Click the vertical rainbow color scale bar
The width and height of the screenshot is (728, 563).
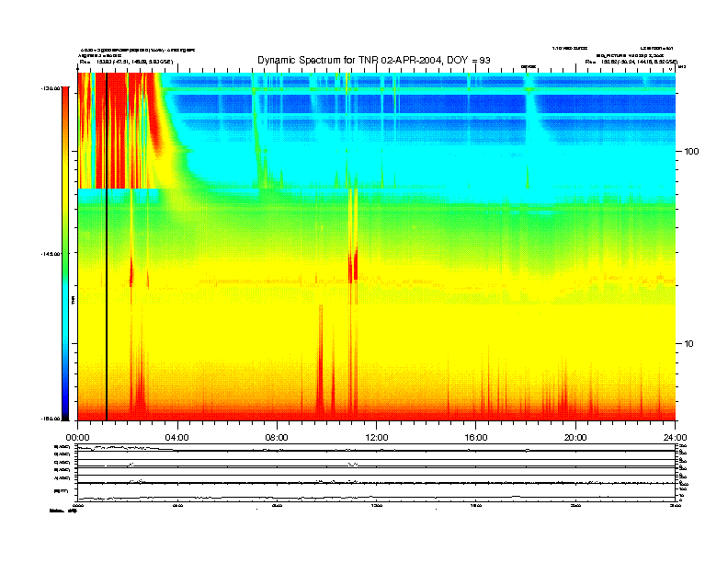tap(65, 253)
